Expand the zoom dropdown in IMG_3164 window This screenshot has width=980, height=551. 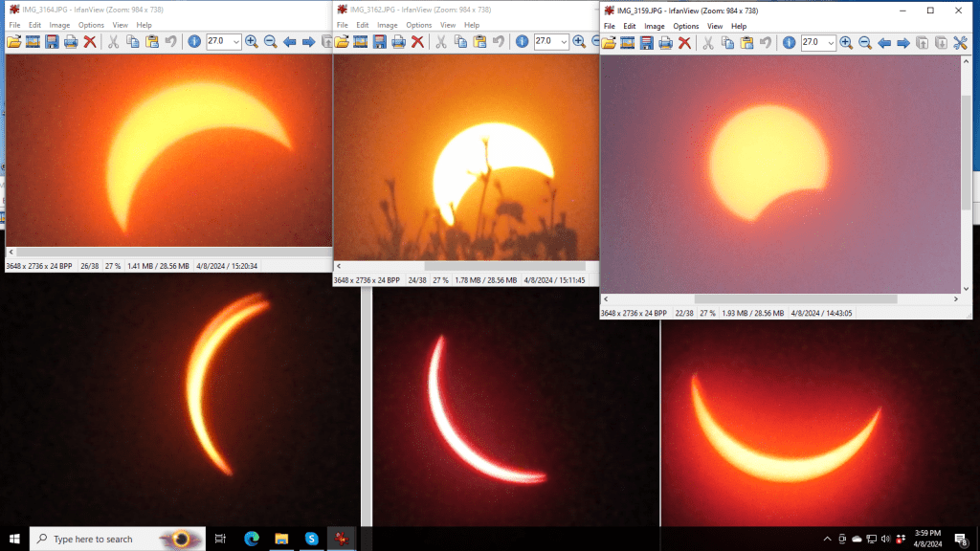click(235, 42)
